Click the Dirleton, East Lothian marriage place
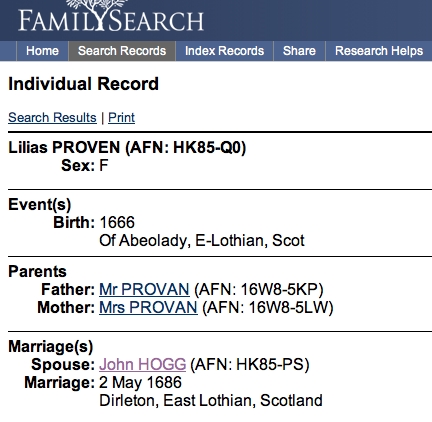Screen dimensions: 432x422 pos(211,400)
